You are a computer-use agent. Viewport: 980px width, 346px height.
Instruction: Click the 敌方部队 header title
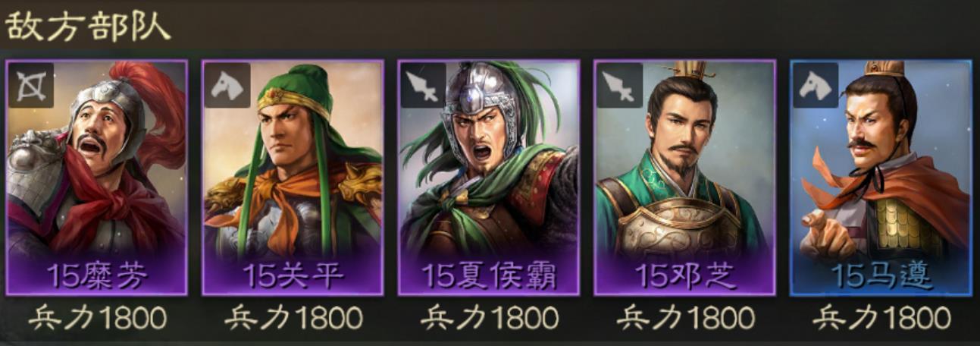pos(88,27)
